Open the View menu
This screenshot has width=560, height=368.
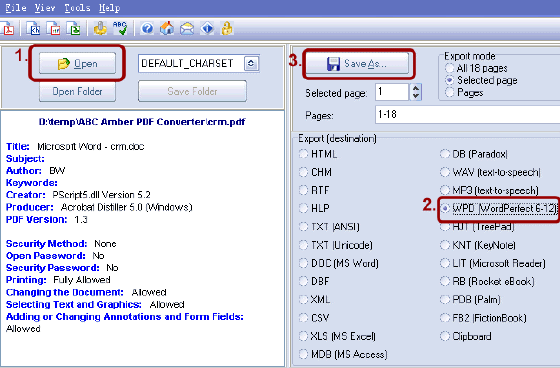pyautogui.click(x=45, y=8)
